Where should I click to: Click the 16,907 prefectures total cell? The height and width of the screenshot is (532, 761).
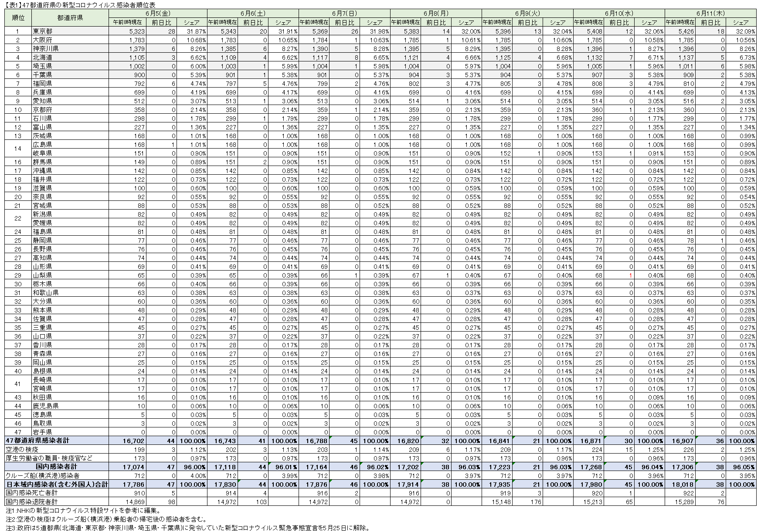pos(680,441)
